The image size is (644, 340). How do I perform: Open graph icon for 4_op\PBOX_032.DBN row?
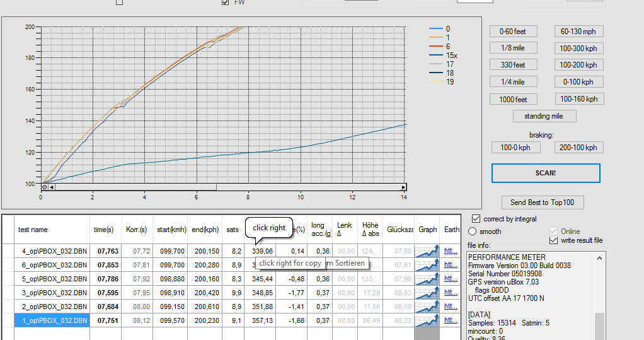tap(427, 251)
